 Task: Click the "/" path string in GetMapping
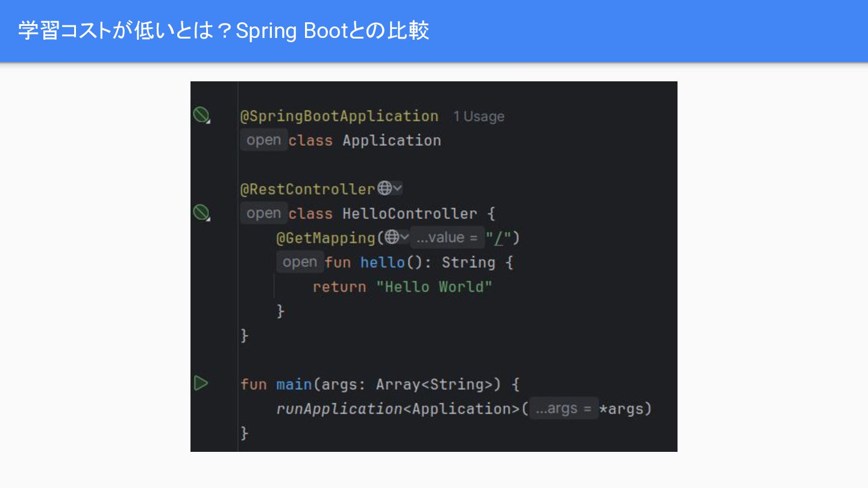pos(499,238)
